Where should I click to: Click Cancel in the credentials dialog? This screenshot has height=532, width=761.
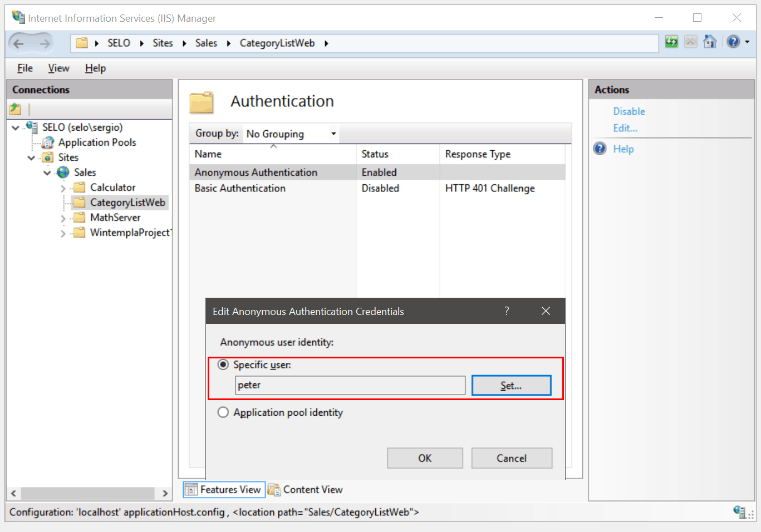click(512, 458)
